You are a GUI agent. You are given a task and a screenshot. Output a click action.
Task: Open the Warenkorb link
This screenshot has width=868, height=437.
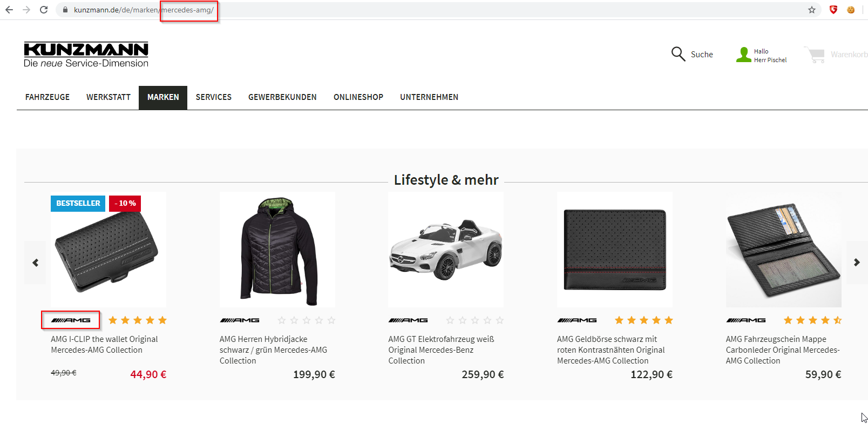pyautogui.click(x=849, y=55)
